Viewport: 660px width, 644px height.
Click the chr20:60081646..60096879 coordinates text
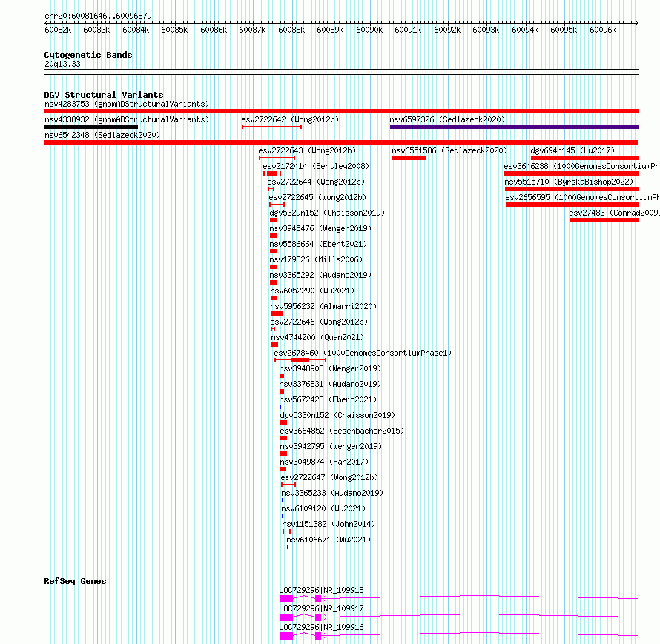click(98, 16)
